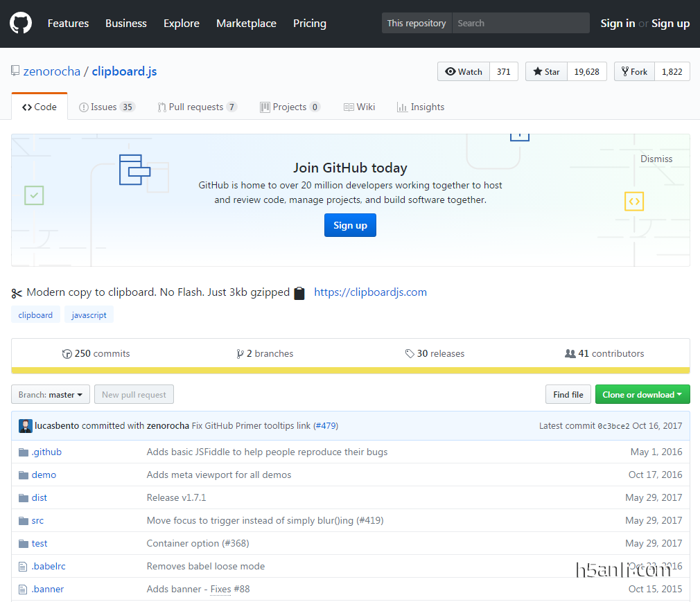View the 1,822 forks count

click(x=672, y=71)
